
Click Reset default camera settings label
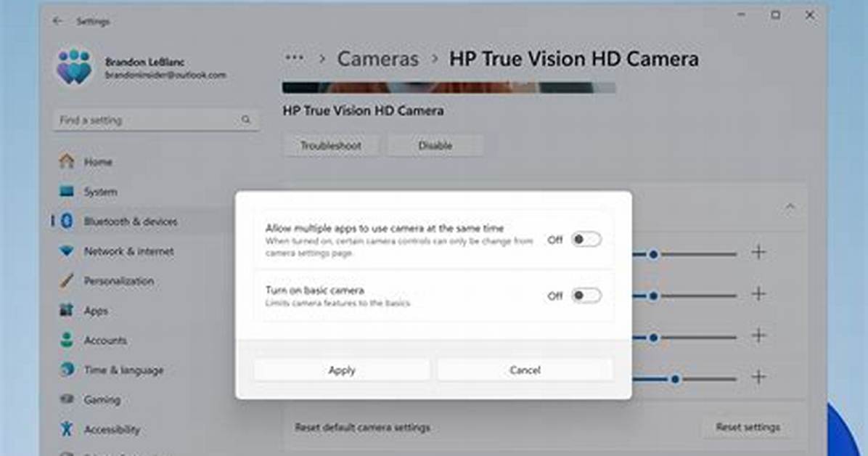point(363,428)
